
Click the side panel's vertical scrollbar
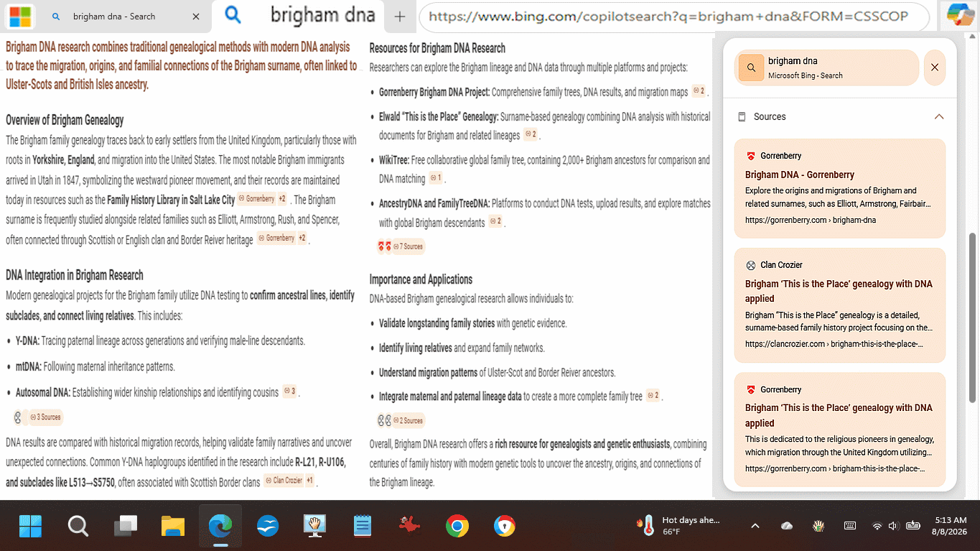(x=972, y=317)
